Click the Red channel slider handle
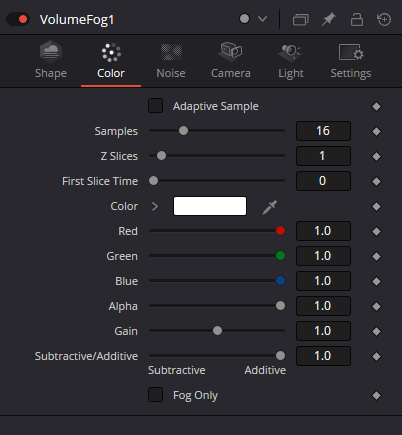 pos(280,231)
